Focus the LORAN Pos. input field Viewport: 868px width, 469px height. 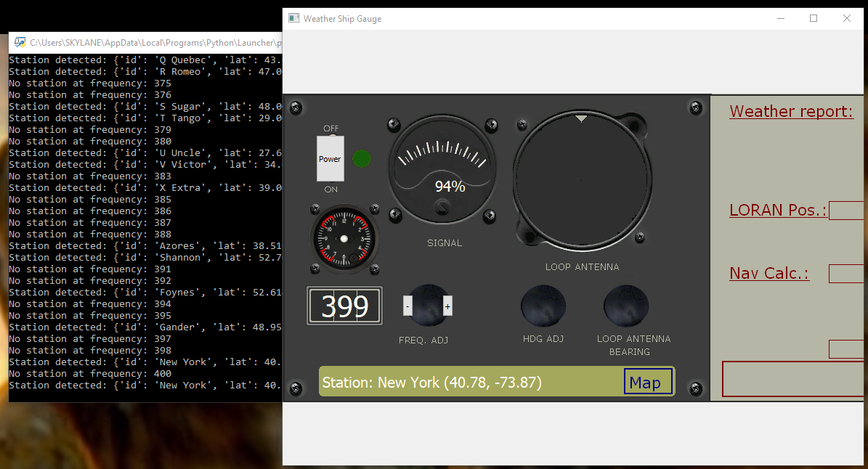847,211
